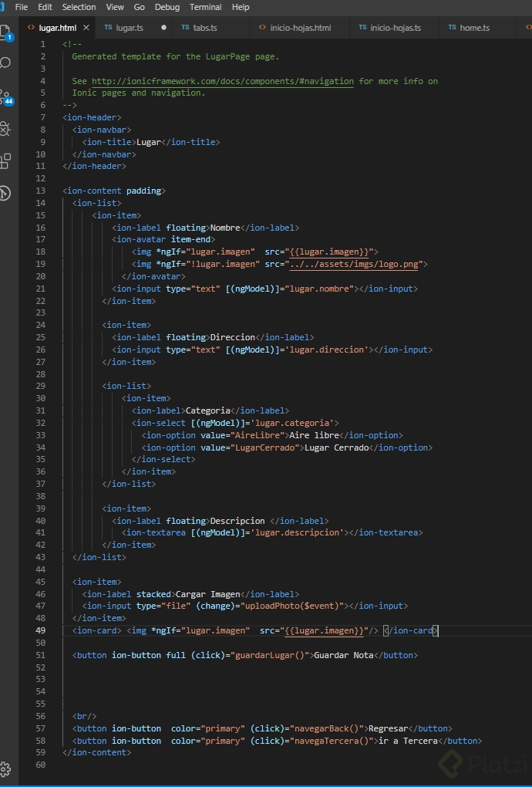This screenshot has width=532, height=787.
Task: Follow the {{lugar.imagen}} src link on line 18
Action: (x=329, y=252)
